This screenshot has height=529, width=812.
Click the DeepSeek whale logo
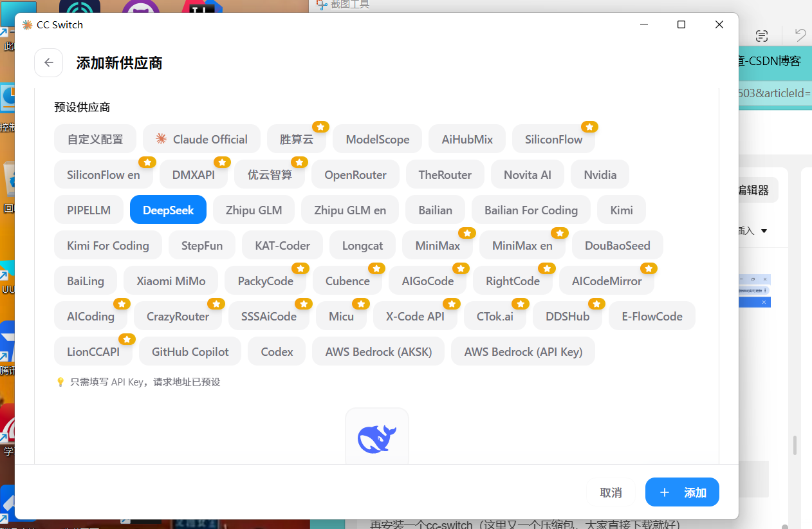pyautogui.click(x=377, y=439)
